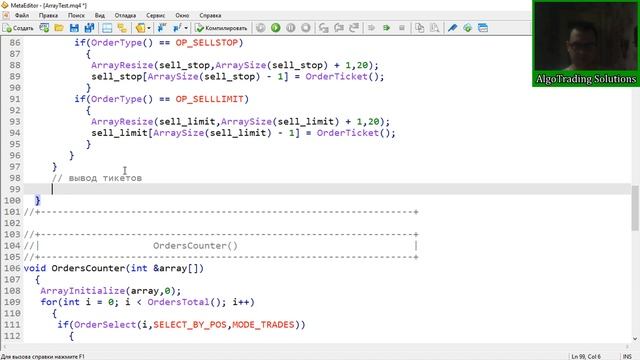Click the Stop debugging icon
Screen dimensions: 640x360
(306, 28)
